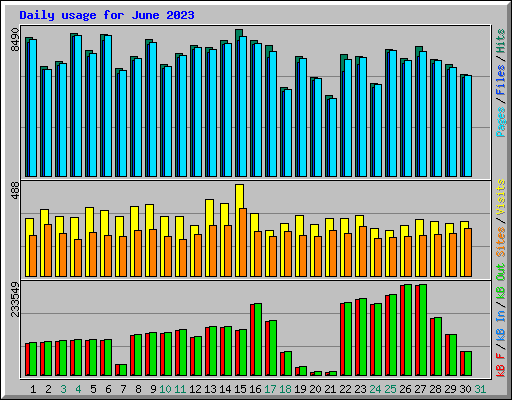Click weekend day label 25
The height and width of the screenshot is (400, 512).
(x=390, y=389)
